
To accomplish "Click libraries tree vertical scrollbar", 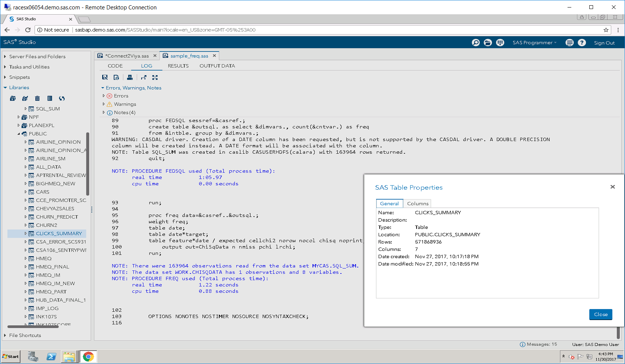I will point(88,164).
